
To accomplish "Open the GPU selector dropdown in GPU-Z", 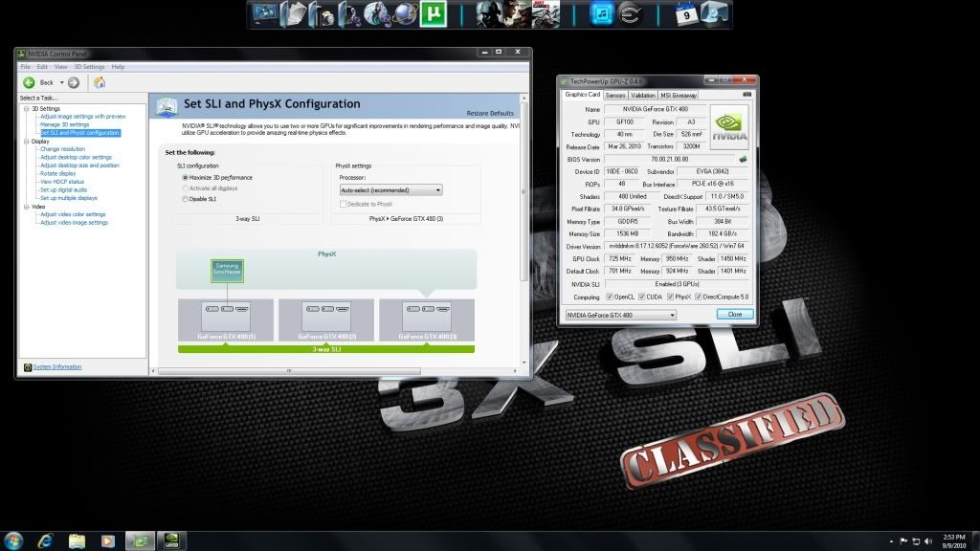I will click(x=620, y=315).
